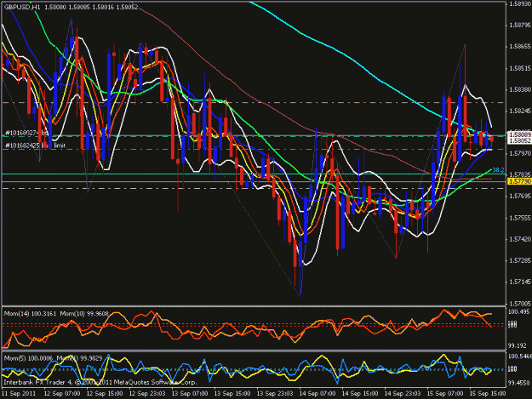This screenshot has width=532, height=399.
Task: Click the 1.57145 price axis value
Action: click(520, 282)
